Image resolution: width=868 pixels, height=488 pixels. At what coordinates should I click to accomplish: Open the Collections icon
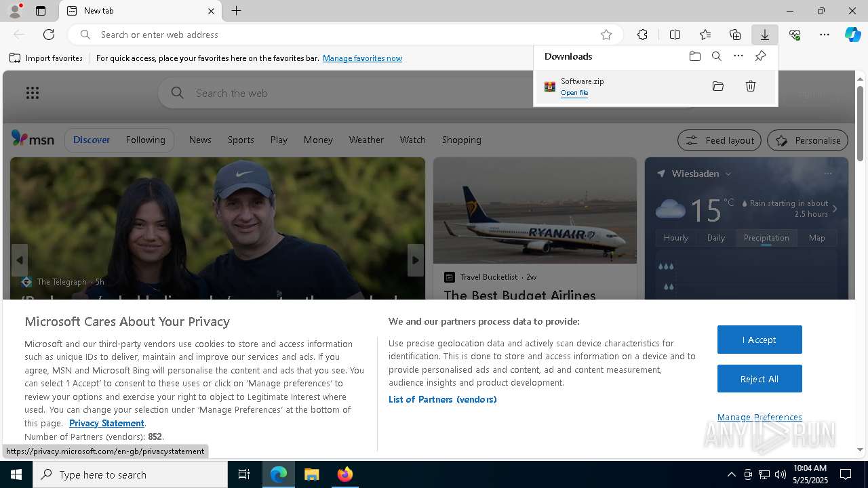735,35
